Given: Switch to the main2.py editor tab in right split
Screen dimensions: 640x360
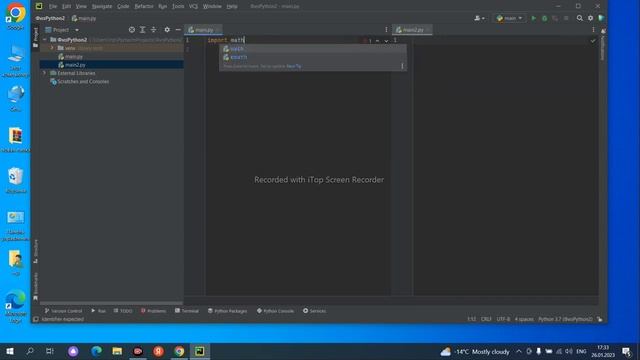Looking at the screenshot, I should [x=412, y=30].
